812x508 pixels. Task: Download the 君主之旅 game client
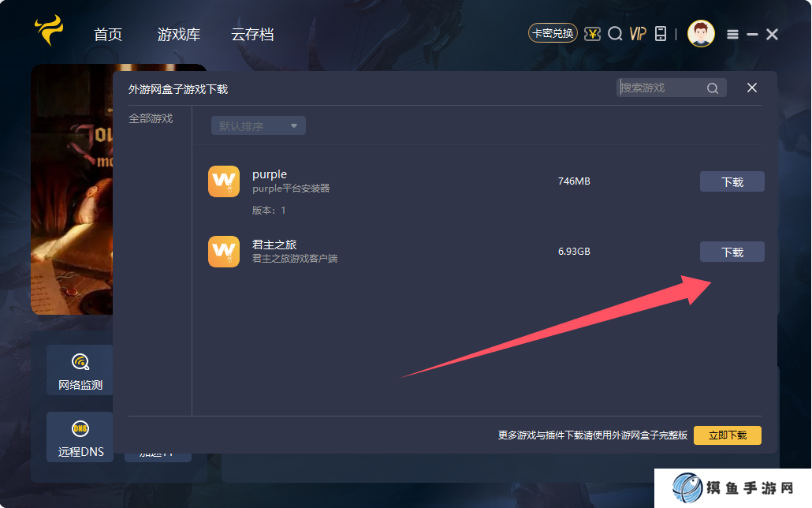pyautogui.click(x=732, y=252)
